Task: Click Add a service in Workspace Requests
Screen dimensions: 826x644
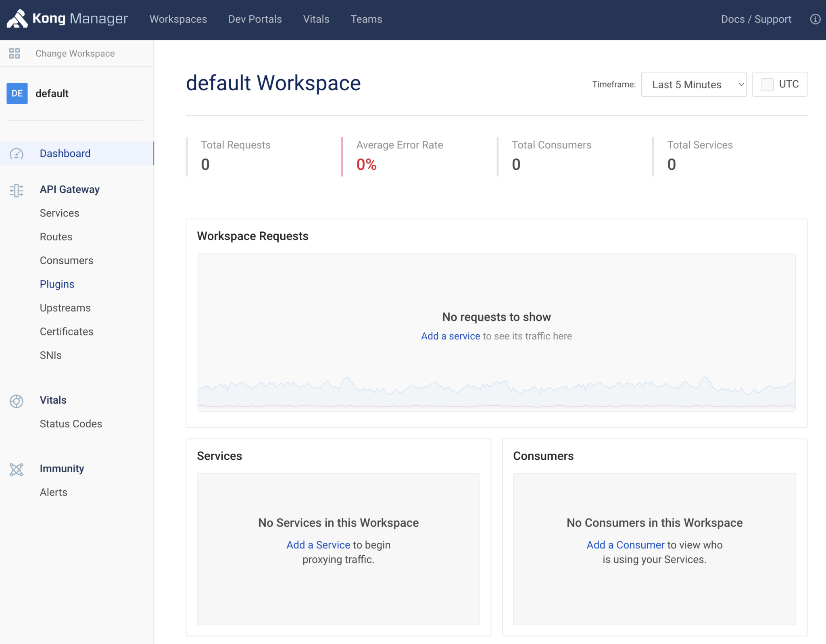Action: pos(450,336)
